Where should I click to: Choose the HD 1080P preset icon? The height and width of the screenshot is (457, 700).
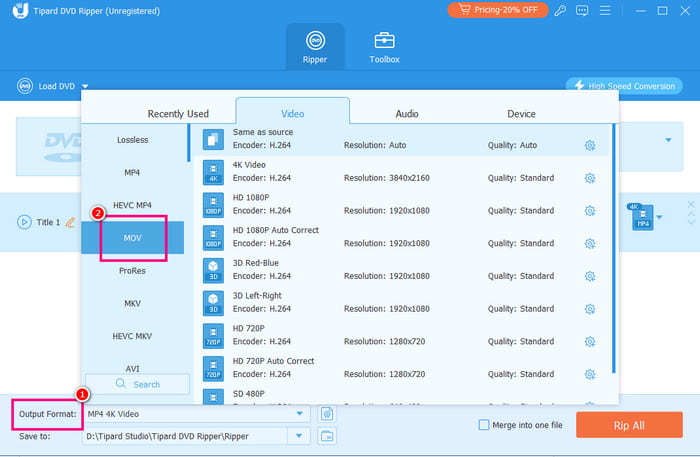coord(213,205)
